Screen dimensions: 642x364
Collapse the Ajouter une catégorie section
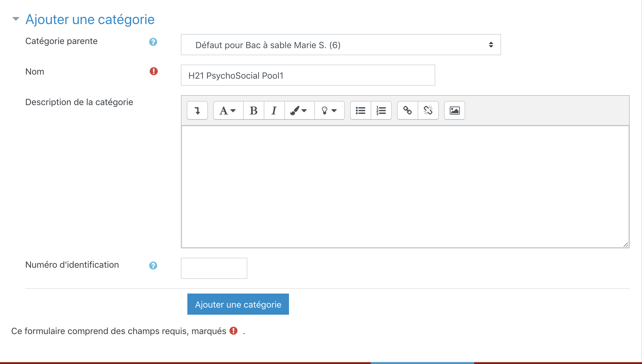16,19
